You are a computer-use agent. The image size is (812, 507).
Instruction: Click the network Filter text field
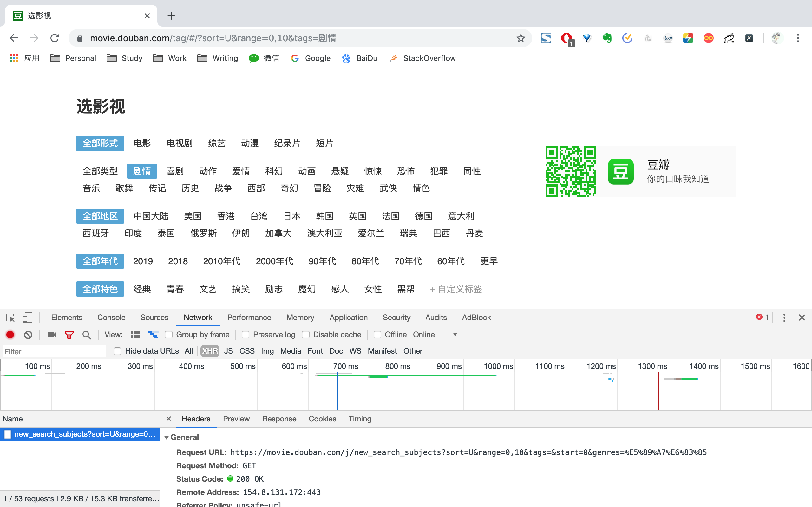click(x=54, y=351)
